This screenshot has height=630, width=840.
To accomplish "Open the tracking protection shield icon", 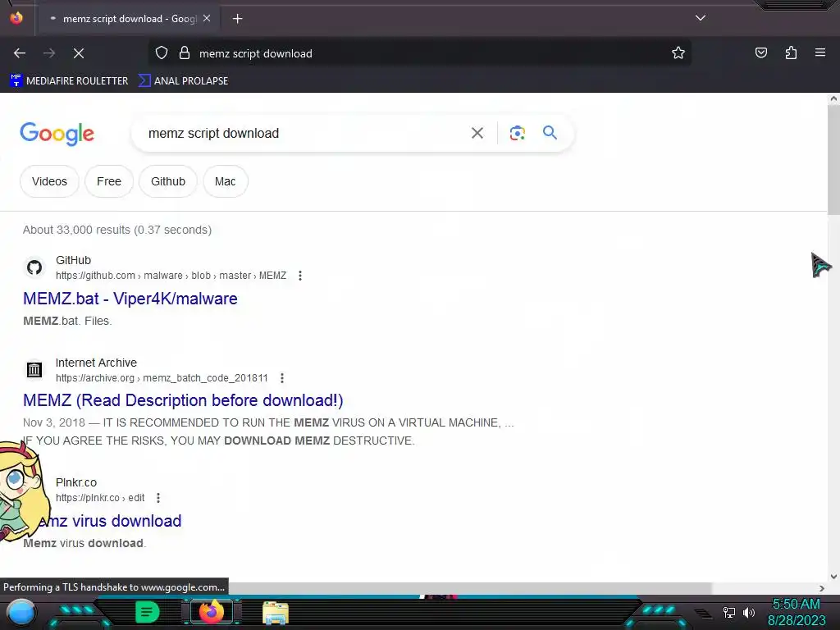I will pos(162,53).
